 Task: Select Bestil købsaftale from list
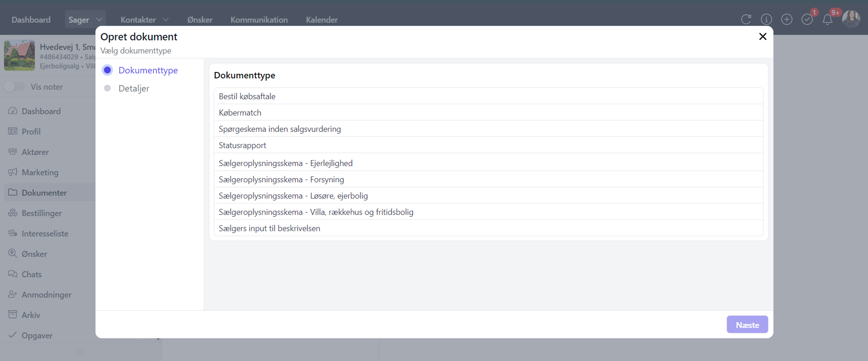[247, 96]
